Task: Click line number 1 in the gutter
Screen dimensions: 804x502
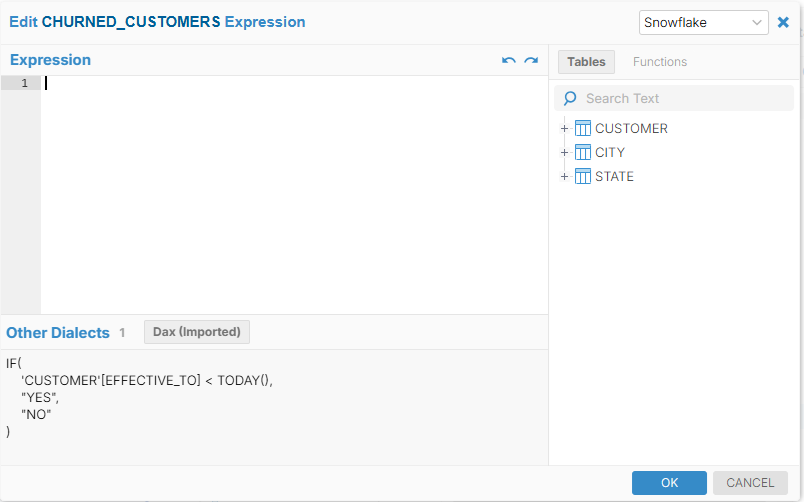Action: [x=24, y=83]
